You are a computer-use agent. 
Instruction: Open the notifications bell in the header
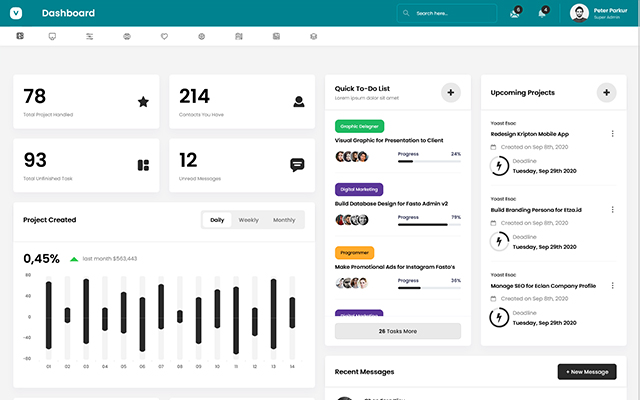(542, 14)
